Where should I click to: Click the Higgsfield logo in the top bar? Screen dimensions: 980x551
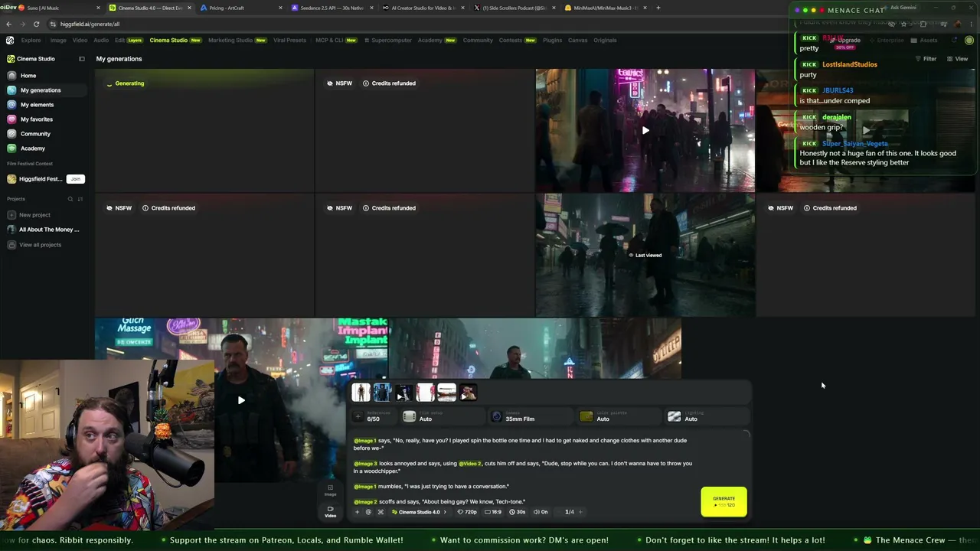click(x=10, y=40)
